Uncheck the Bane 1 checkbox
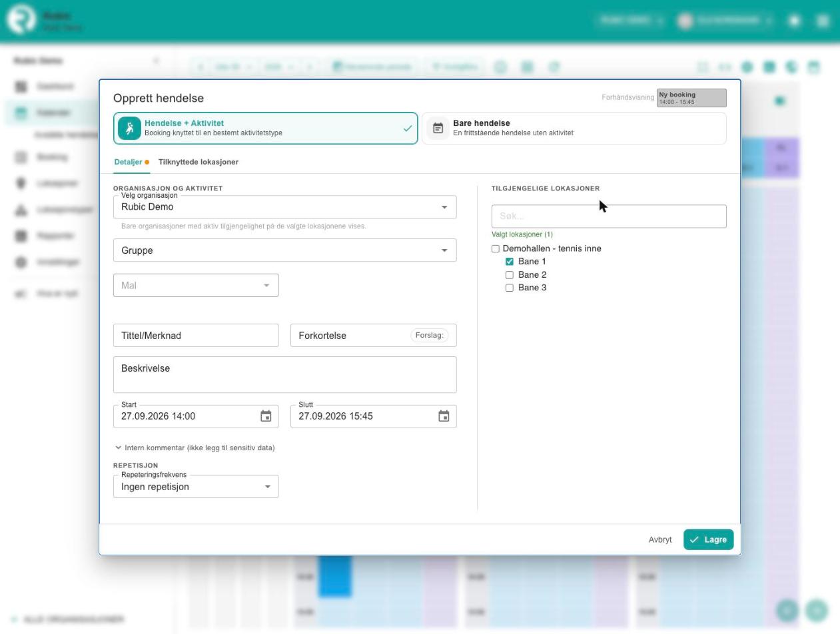Image resolution: width=840 pixels, height=634 pixels. tap(510, 262)
